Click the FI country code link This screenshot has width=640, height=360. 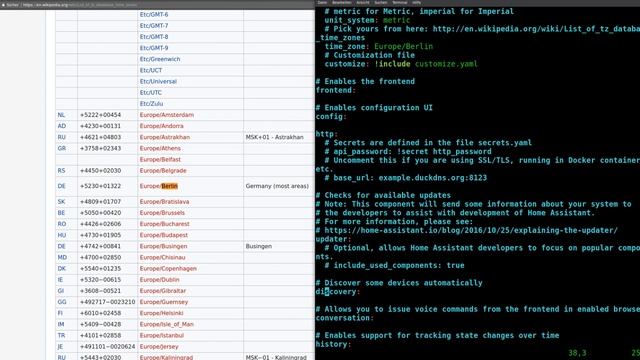60,313
